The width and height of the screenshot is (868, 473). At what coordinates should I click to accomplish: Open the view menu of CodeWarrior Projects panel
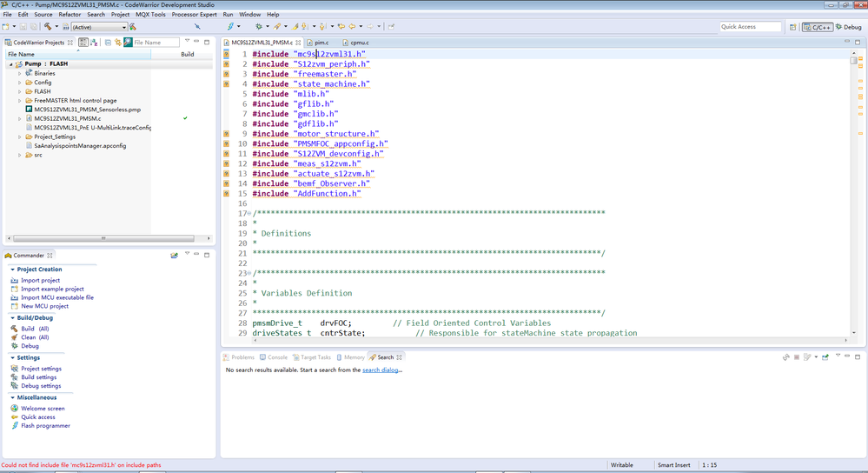187,41
